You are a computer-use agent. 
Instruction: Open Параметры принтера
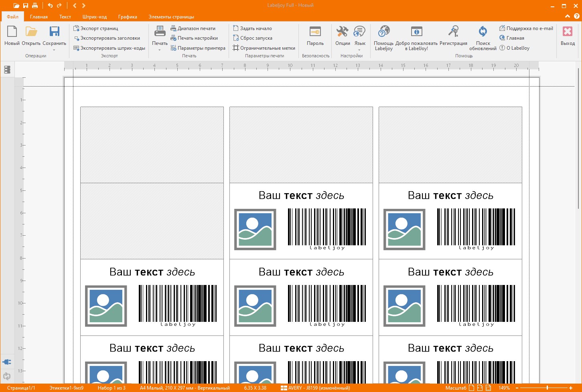198,48
